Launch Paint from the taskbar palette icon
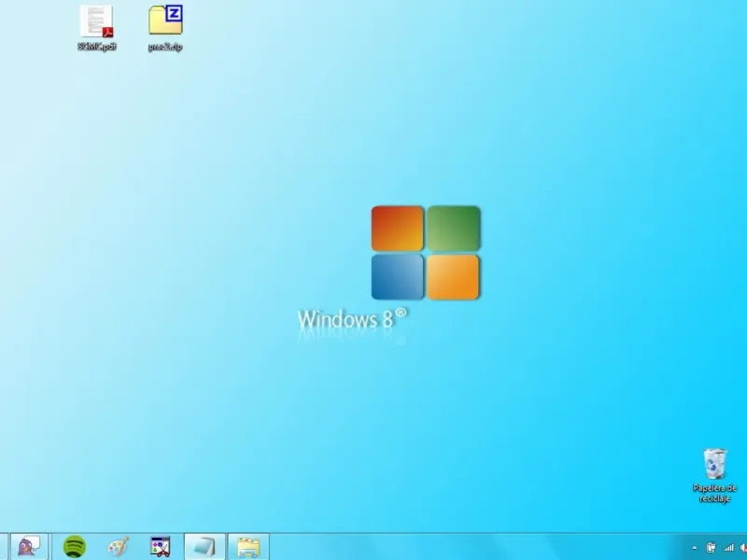Image resolution: width=747 pixels, height=560 pixels. (x=118, y=547)
